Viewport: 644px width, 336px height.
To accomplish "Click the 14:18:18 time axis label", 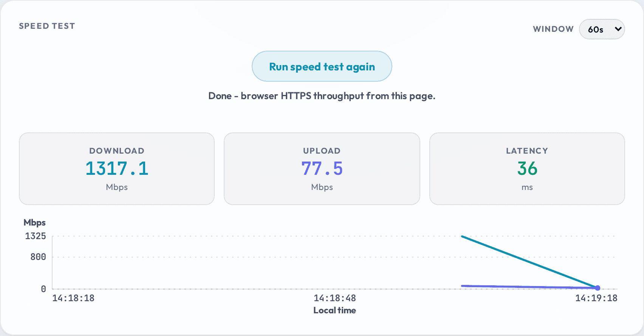I will coord(73,298).
